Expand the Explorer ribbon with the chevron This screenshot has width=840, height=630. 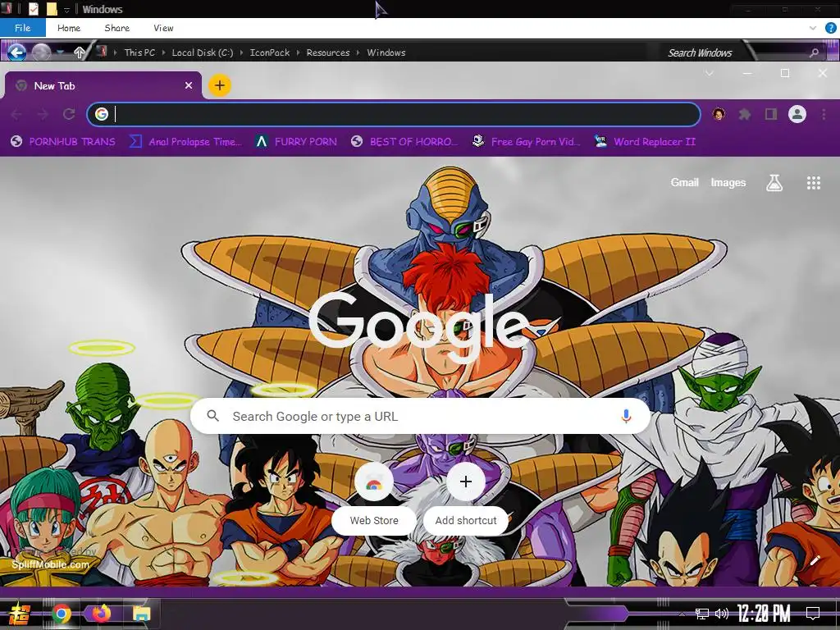click(813, 28)
